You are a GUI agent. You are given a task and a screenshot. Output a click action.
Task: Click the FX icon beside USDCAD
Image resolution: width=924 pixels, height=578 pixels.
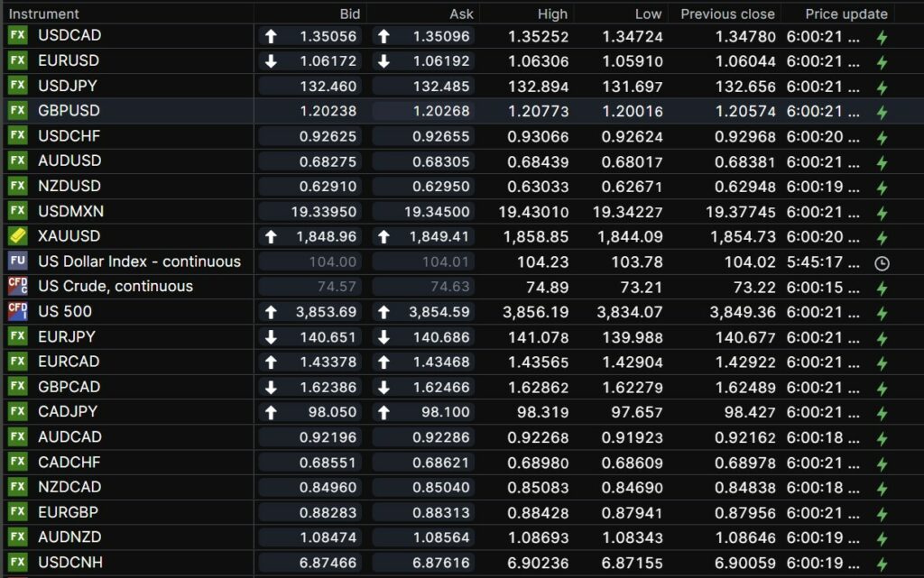click(17, 36)
